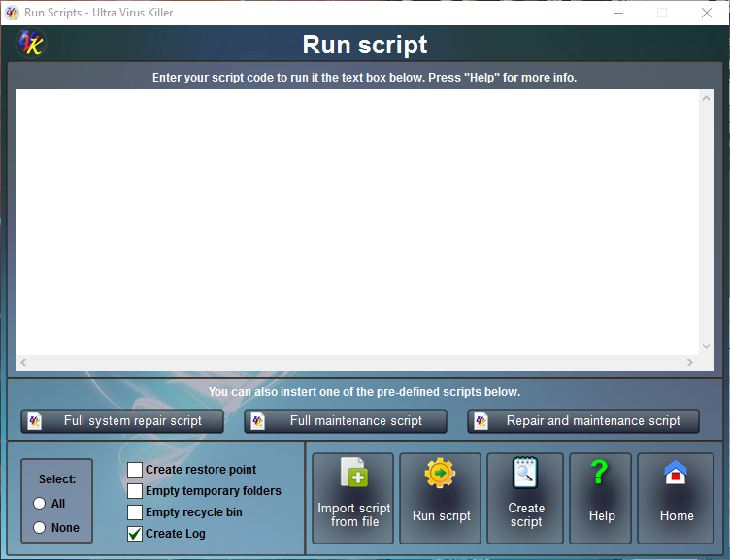Click the Import script from file button
The height and width of the screenshot is (560, 730).
[353, 498]
